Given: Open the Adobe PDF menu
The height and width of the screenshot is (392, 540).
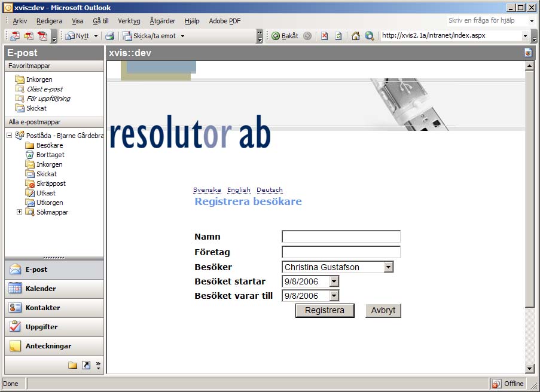Looking at the screenshot, I should (x=224, y=21).
